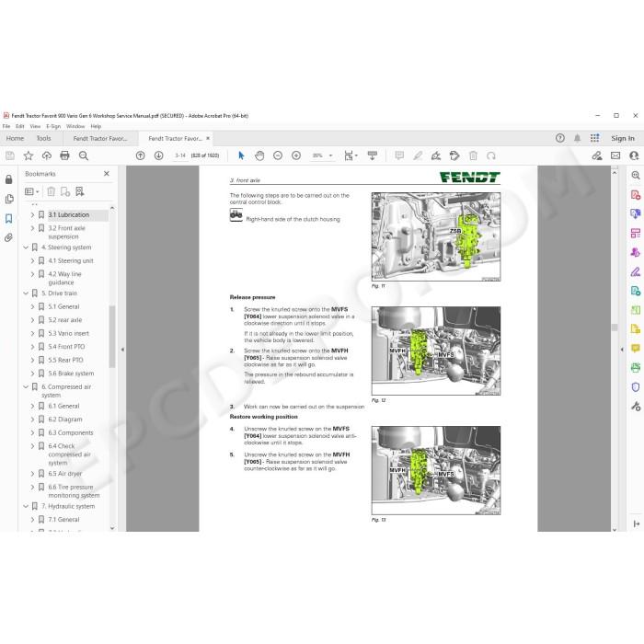
Task: Expand the 5.3 Vario insert bookmark
Action: (x=32, y=333)
